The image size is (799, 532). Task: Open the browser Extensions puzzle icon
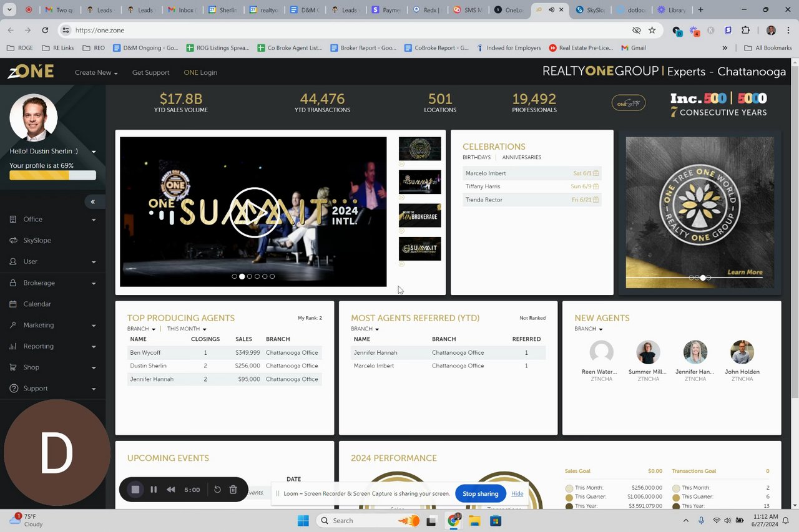[745, 30]
